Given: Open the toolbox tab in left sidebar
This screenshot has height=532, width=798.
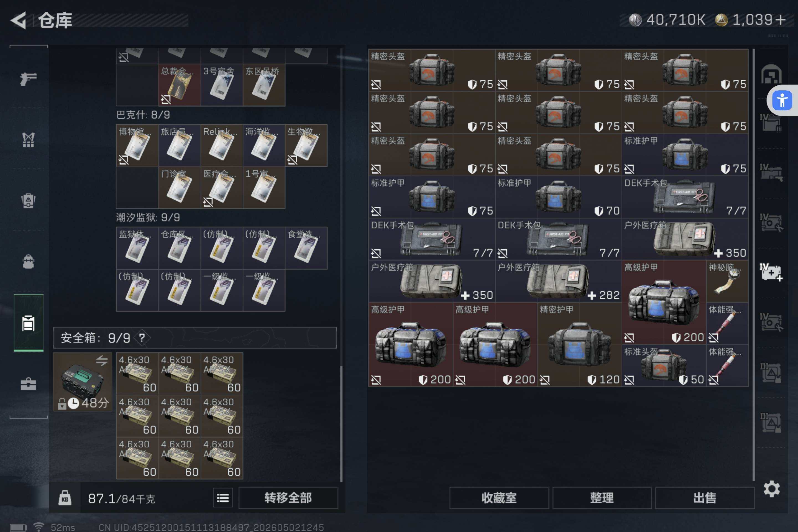Looking at the screenshot, I should 28,384.
